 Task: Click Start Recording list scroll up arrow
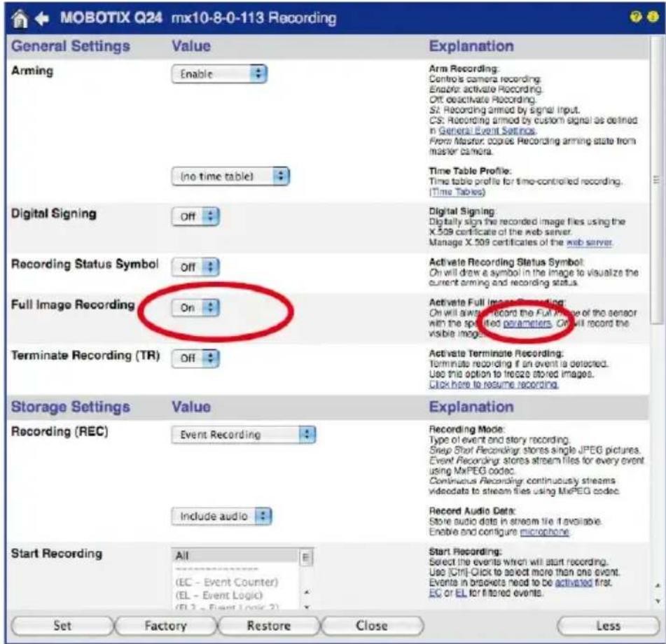pyautogui.click(x=307, y=591)
